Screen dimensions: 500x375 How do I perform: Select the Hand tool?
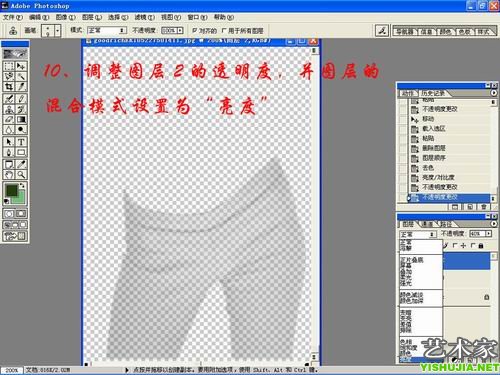pos(9,174)
